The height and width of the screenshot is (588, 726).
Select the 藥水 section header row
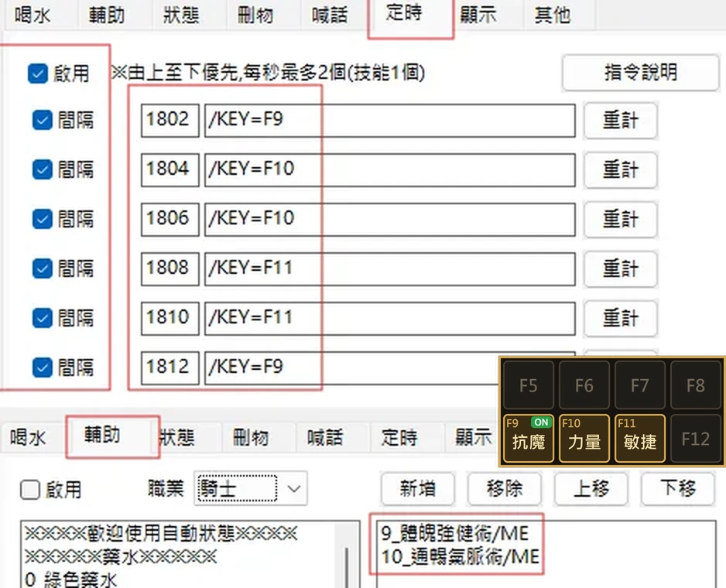(121, 556)
